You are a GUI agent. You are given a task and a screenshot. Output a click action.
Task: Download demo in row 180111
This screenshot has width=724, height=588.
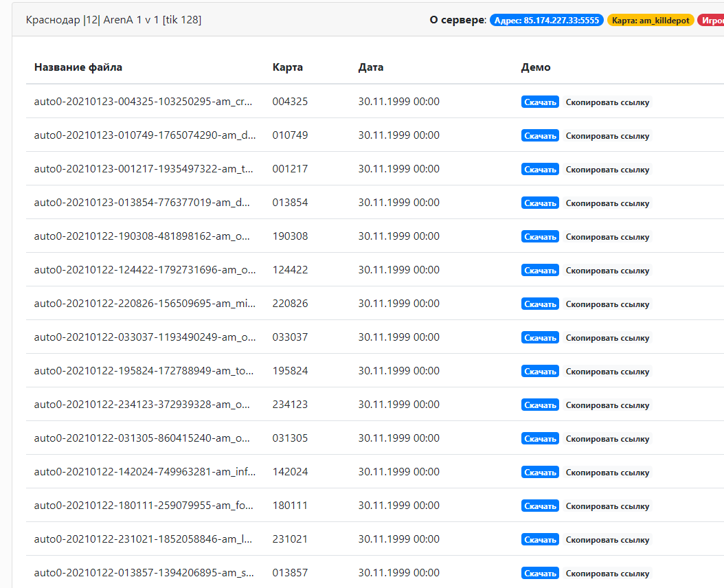pyautogui.click(x=540, y=507)
